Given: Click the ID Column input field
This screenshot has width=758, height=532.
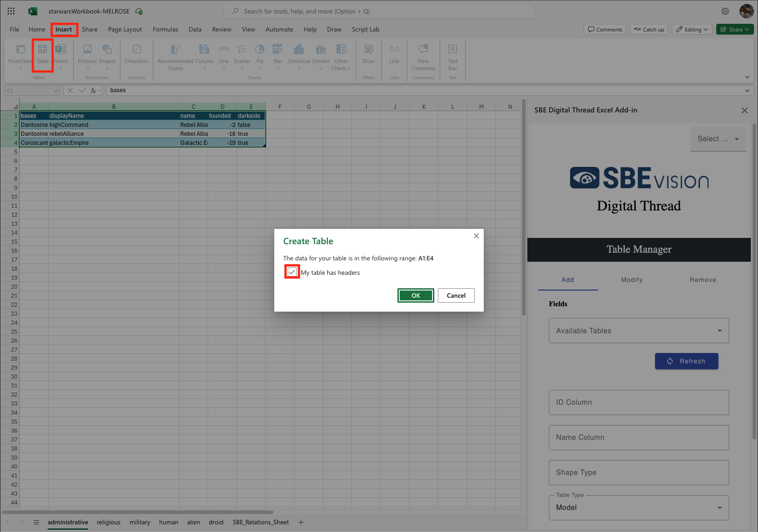Looking at the screenshot, I should click(638, 402).
